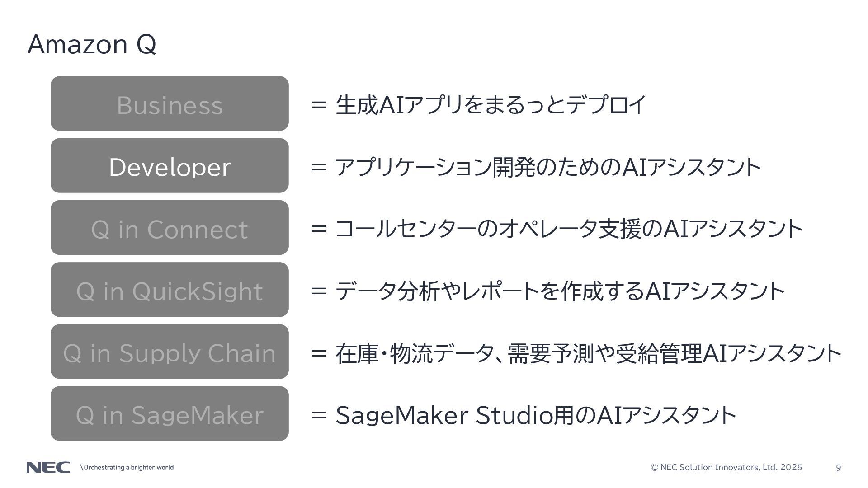Click the アプリケーション開発のためのAIアシスタント text
The height and width of the screenshot is (488, 868).
[548, 167]
